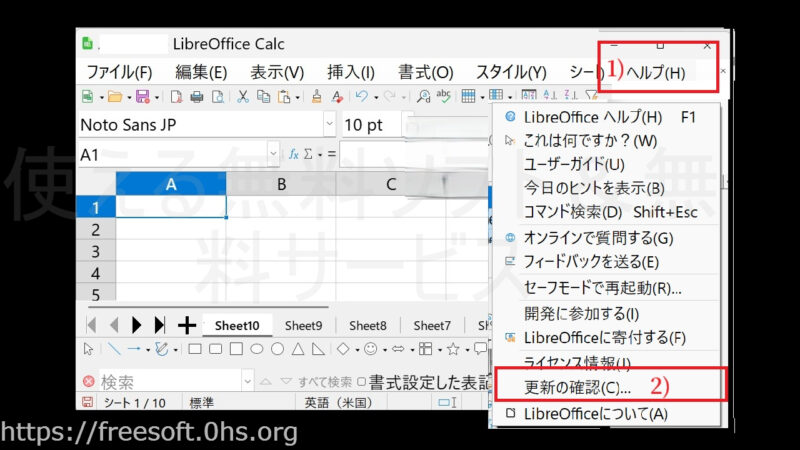Click the column B header
This screenshot has height=450, width=800.
(281, 184)
